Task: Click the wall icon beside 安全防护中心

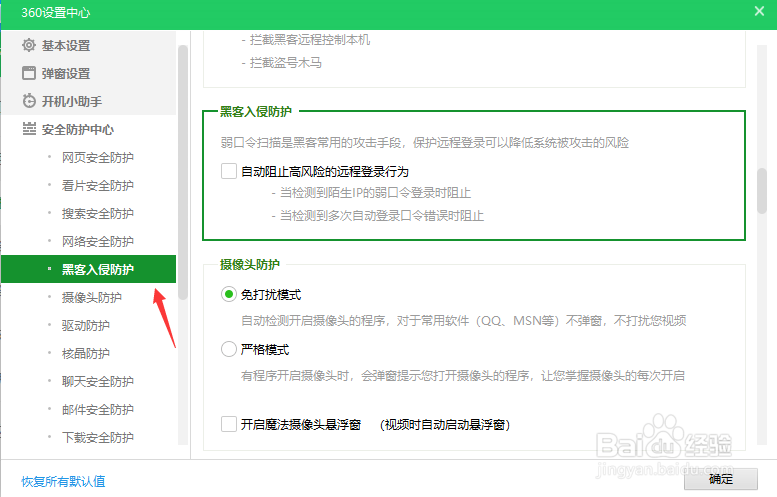Action: coord(29,129)
